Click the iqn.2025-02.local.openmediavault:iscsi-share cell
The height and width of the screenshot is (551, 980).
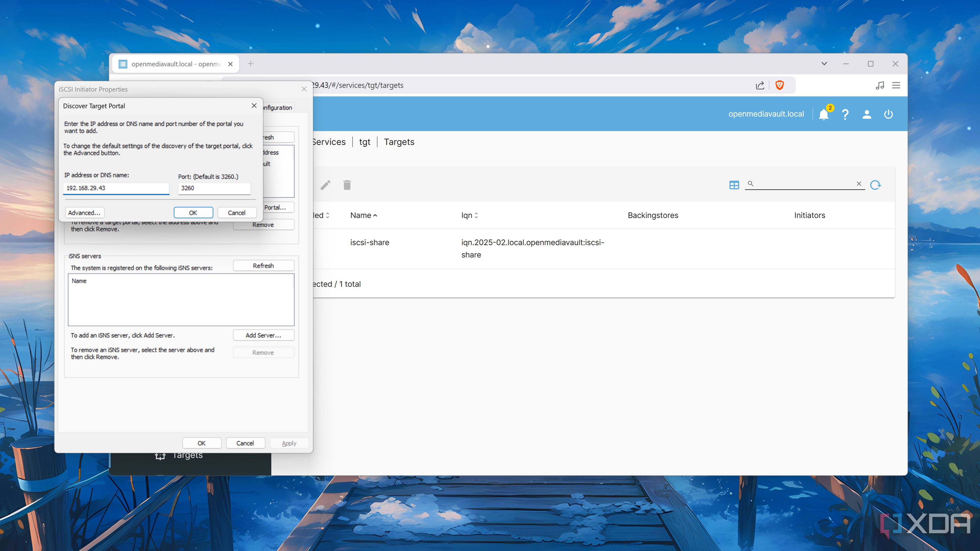pyautogui.click(x=533, y=249)
